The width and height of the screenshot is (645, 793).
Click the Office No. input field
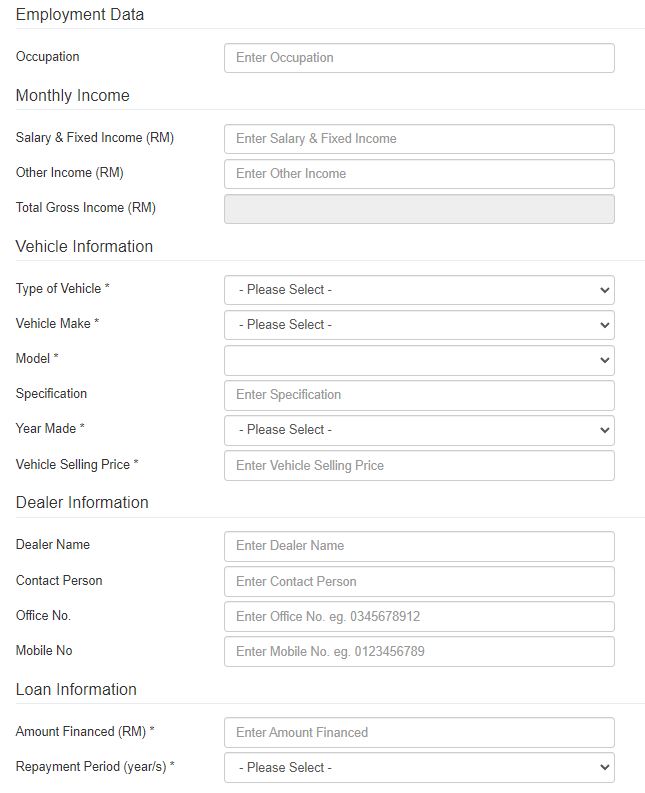tap(419, 617)
